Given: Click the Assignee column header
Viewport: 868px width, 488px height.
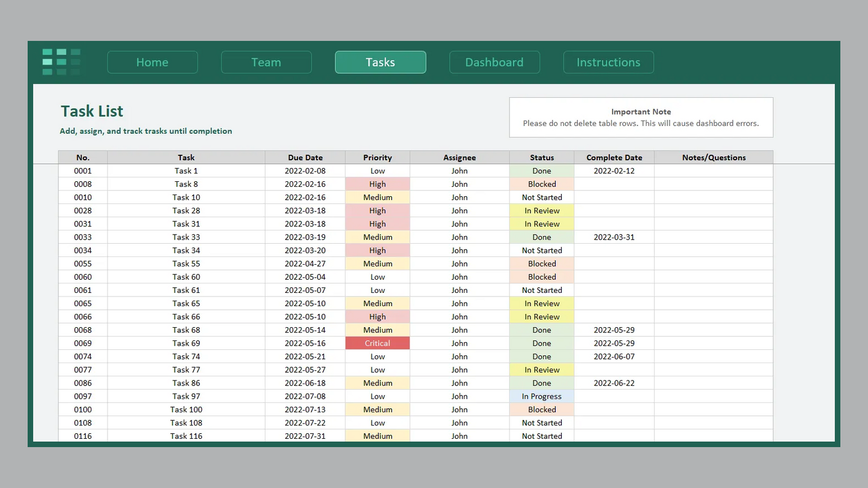Looking at the screenshot, I should click(x=460, y=157).
